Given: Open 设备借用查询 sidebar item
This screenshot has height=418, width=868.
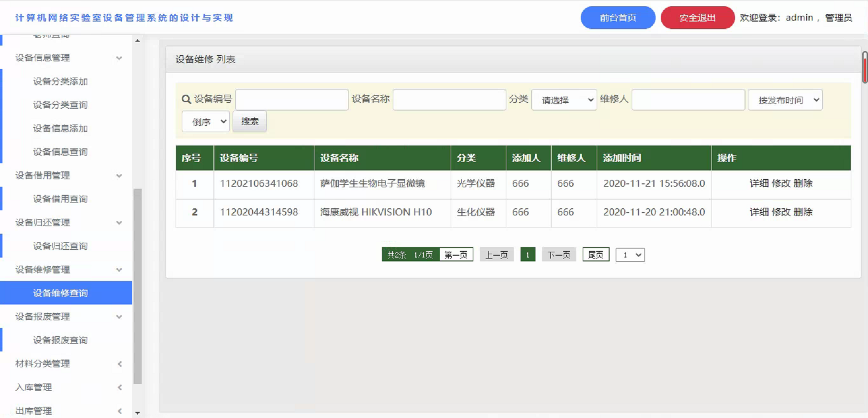Looking at the screenshot, I should click(60, 199).
